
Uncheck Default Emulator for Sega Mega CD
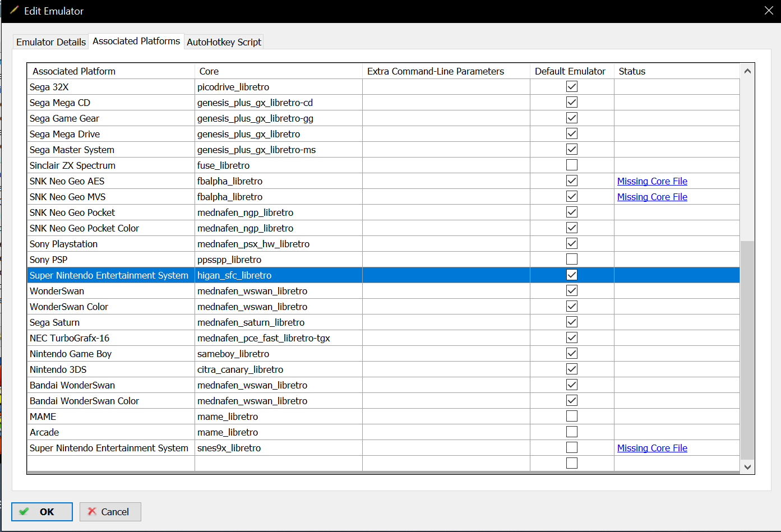tap(572, 102)
